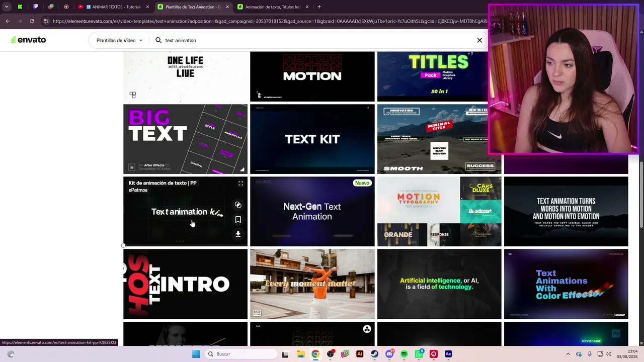This screenshot has height=362, width=644.
Task: Open the taskbar volume control
Action: [x=608, y=354]
